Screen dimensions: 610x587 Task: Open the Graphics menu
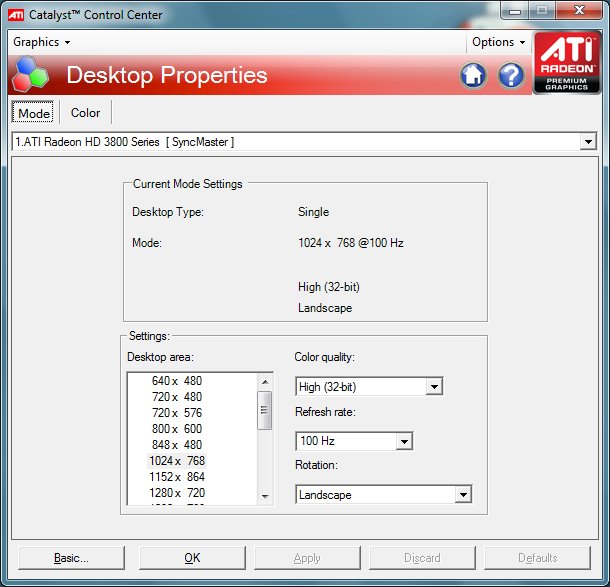[42, 42]
